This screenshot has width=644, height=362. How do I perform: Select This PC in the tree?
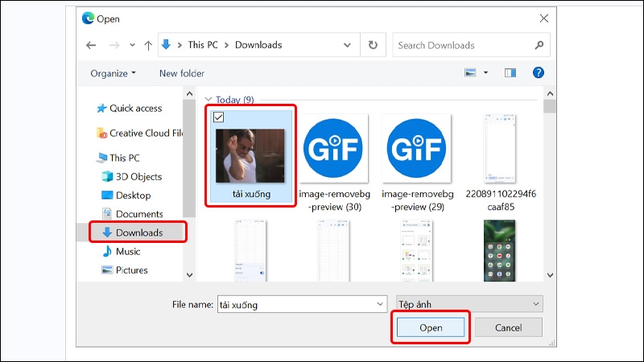118,158
